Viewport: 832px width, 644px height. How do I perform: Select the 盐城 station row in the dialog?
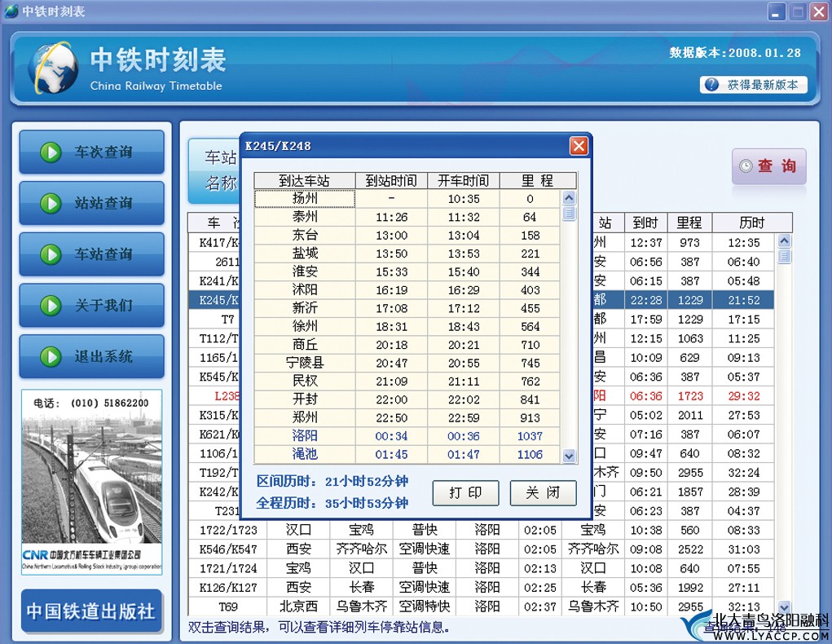coord(407,254)
